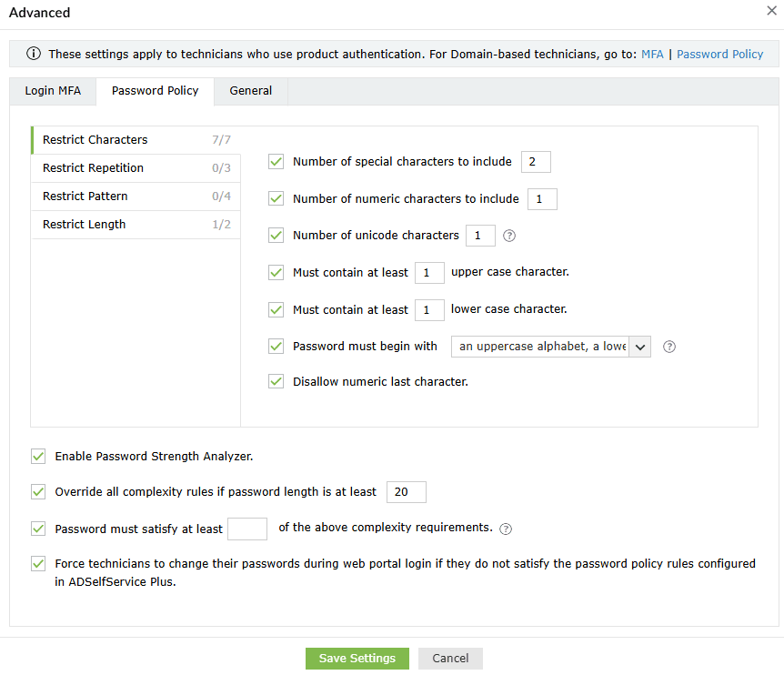The width and height of the screenshot is (784, 675).
Task: Cancel the advanced settings dialog
Action: coord(449,658)
